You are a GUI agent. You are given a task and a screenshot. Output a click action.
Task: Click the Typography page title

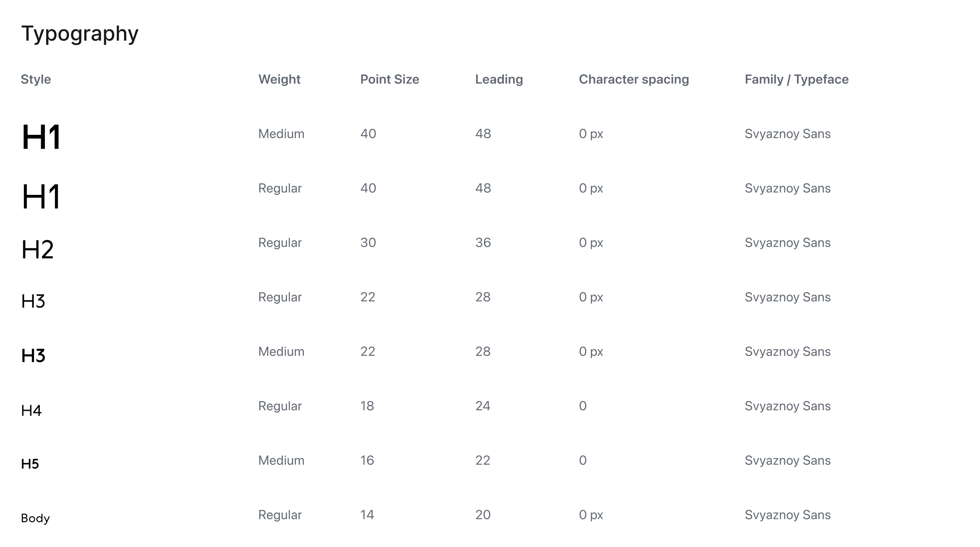click(x=80, y=34)
